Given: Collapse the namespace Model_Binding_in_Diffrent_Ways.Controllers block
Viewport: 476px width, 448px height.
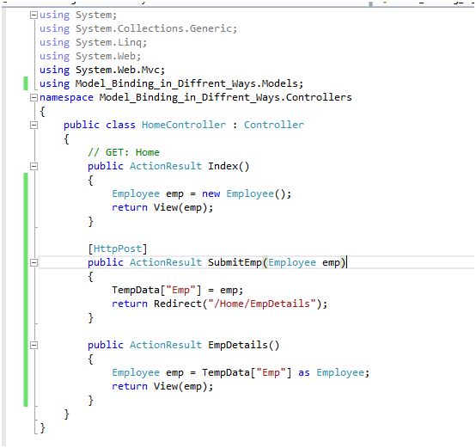Looking at the screenshot, I should pos(34,97).
